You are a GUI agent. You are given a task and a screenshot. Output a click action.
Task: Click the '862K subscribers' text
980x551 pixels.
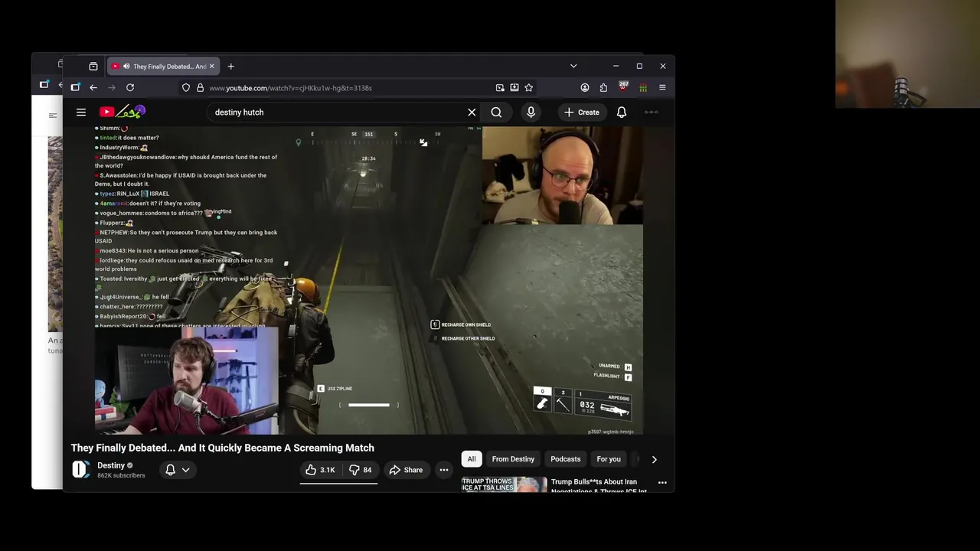pyautogui.click(x=121, y=475)
